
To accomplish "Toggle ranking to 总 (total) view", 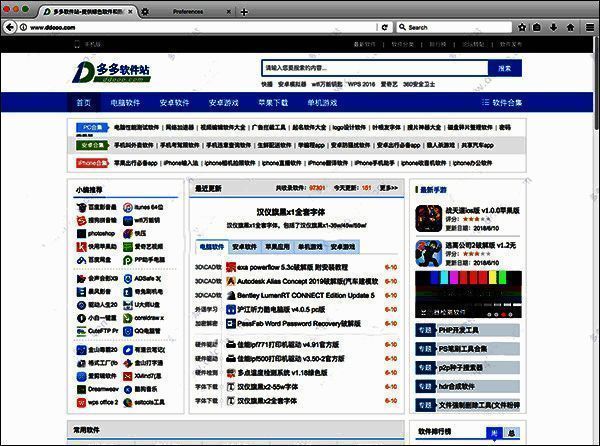I will click(509, 431).
